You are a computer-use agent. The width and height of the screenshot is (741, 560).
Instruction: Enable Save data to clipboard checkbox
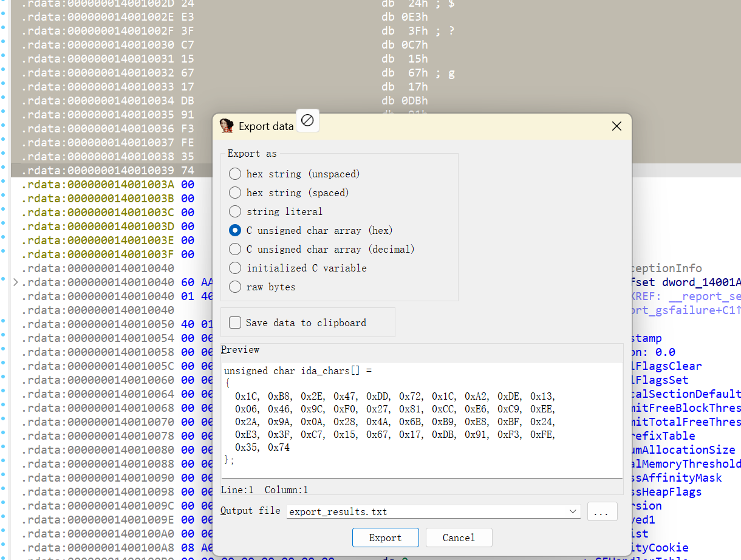298,323
